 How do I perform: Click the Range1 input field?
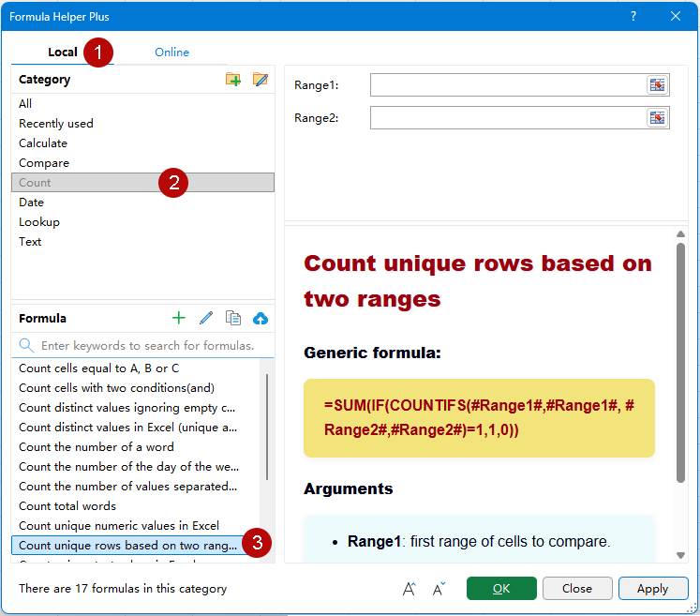tap(508, 85)
